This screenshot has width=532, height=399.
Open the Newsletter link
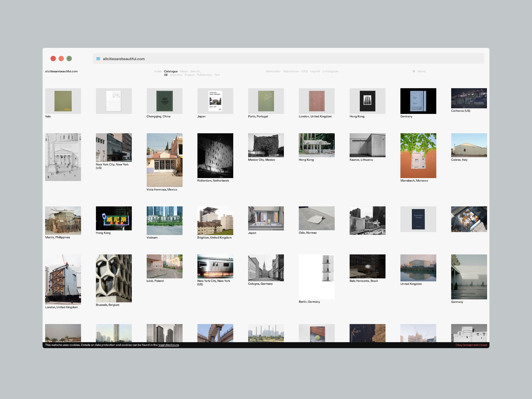tap(273, 72)
